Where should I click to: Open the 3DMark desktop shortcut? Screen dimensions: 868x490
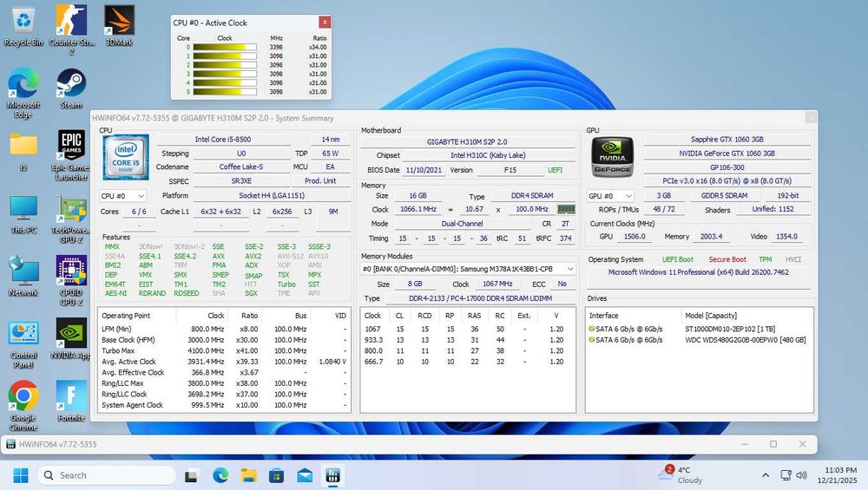(x=119, y=20)
